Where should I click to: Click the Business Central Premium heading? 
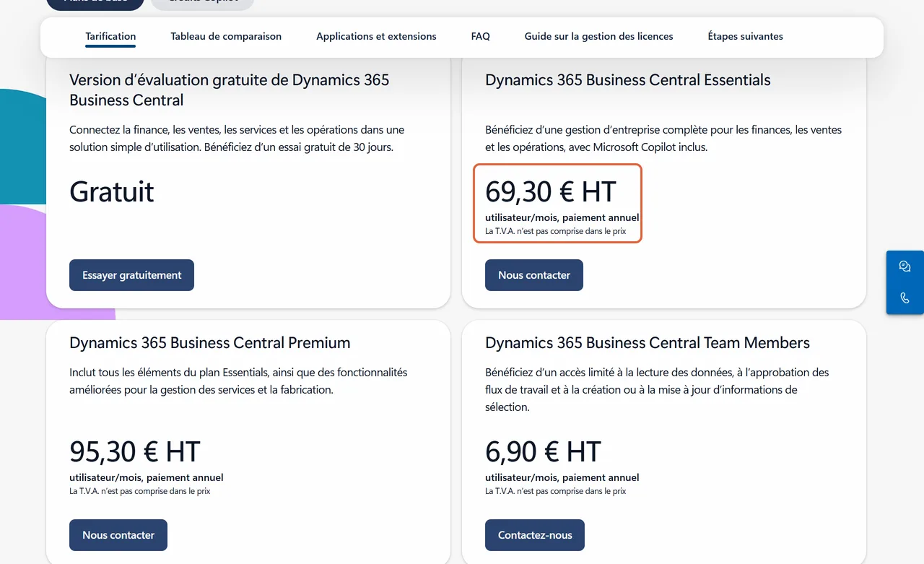[x=210, y=343]
